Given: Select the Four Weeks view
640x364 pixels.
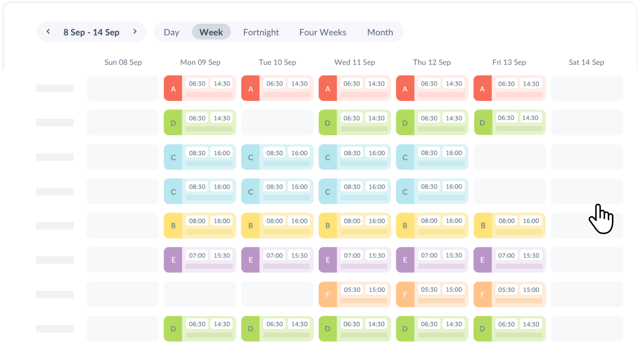Looking at the screenshot, I should [322, 32].
